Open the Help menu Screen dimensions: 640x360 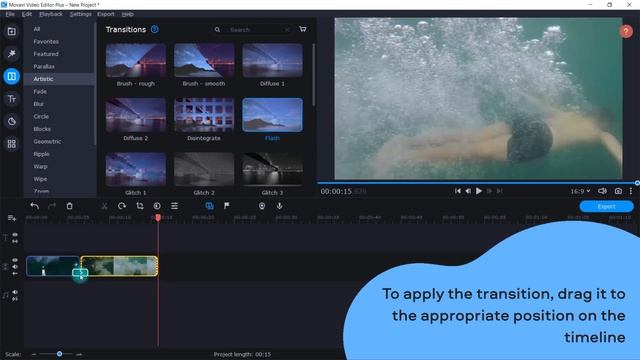pyautogui.click(x=127, y=14)
